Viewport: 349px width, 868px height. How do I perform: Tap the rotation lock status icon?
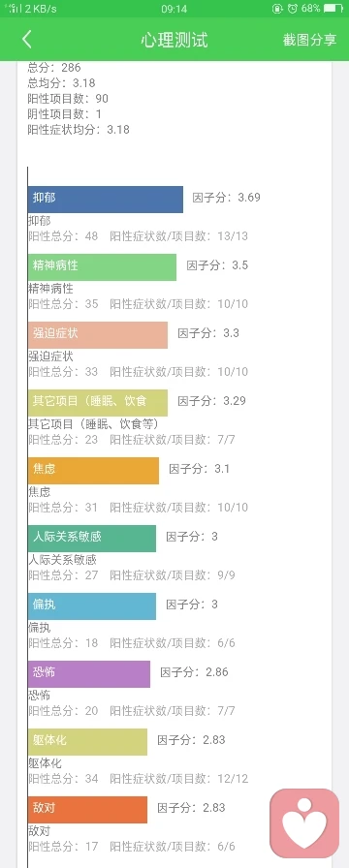point(277,9)
